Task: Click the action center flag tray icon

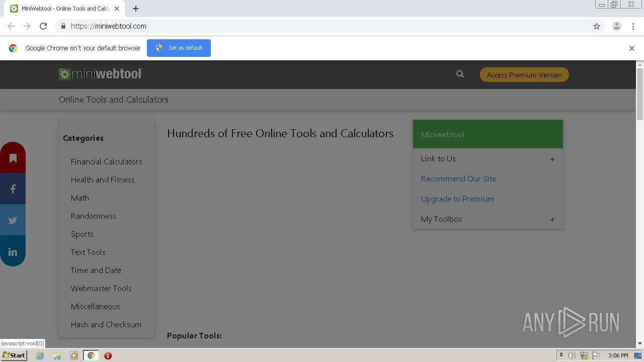Action: click(596, 355)
